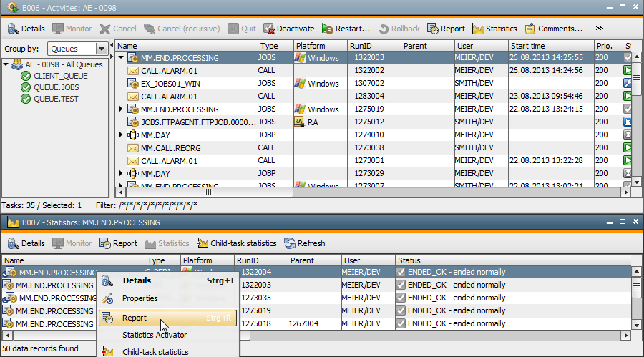Open Details in Statistics window toolbar

26,243
